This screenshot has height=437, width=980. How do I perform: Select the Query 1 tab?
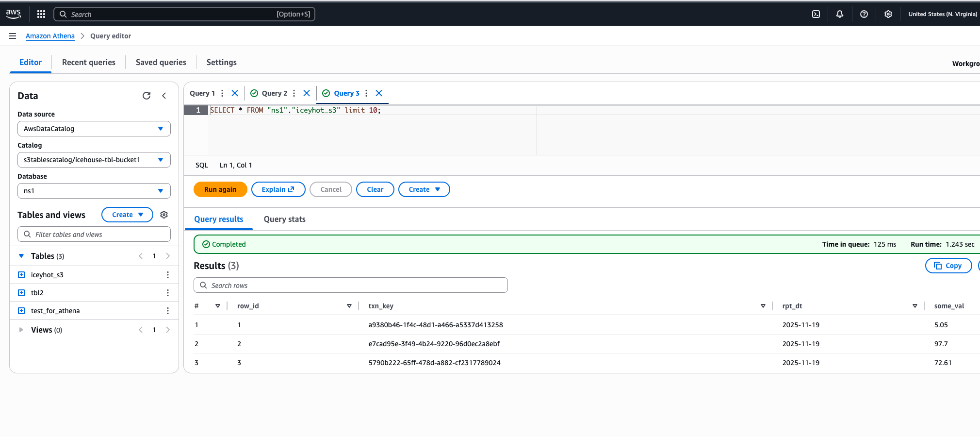click(x=202, y=93)
